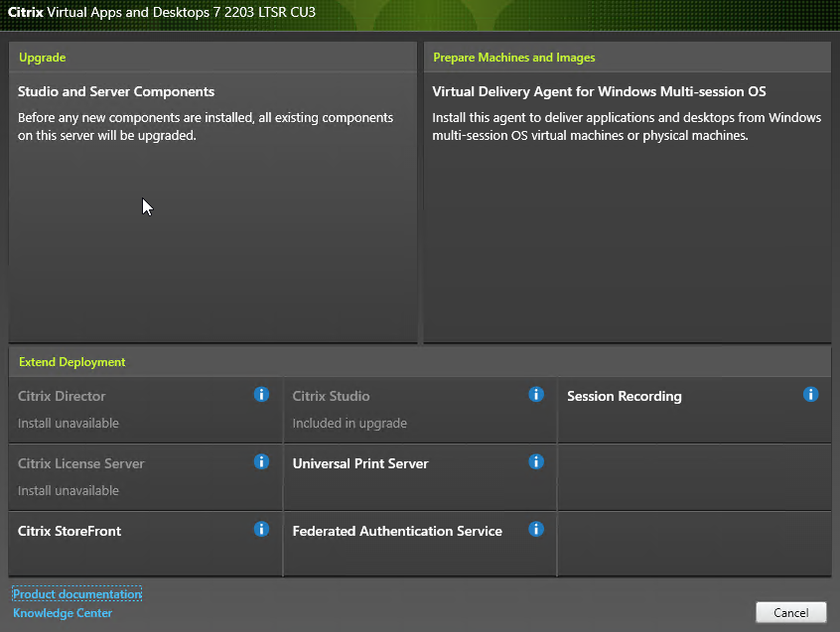Click the Upgrade section heading

pos(43,58)
